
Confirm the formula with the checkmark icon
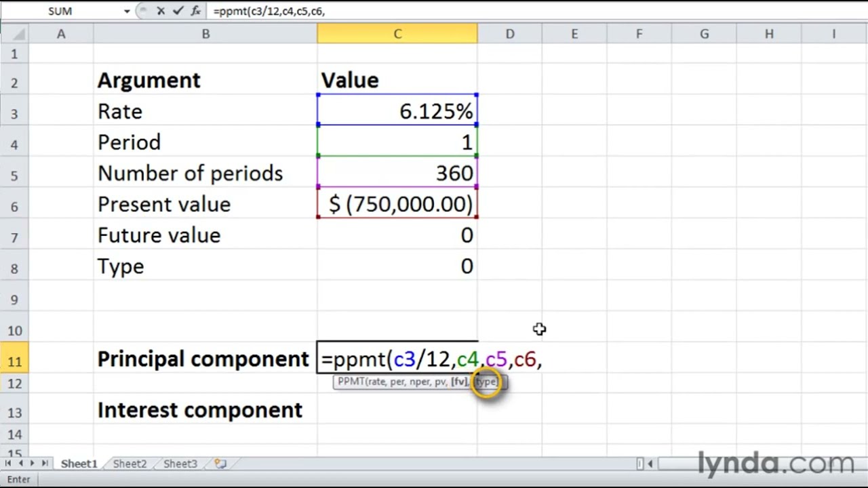click(x=178, y=11)
